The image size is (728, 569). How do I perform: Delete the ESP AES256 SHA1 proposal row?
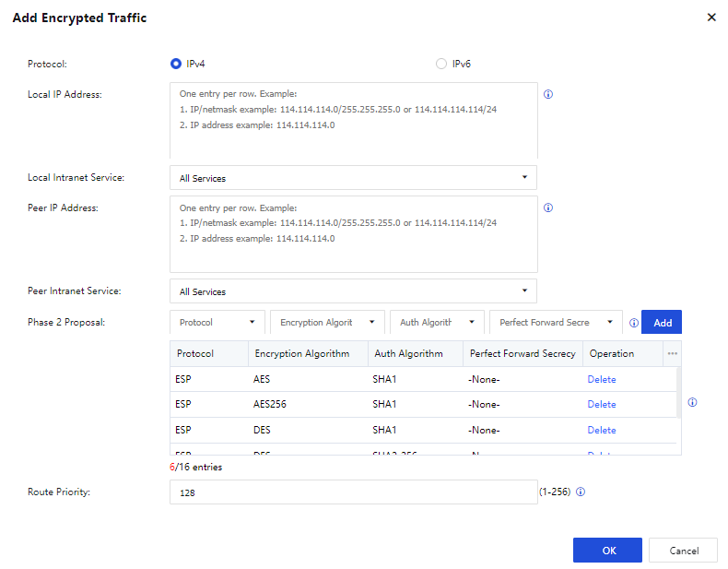[x=601, y=404]
